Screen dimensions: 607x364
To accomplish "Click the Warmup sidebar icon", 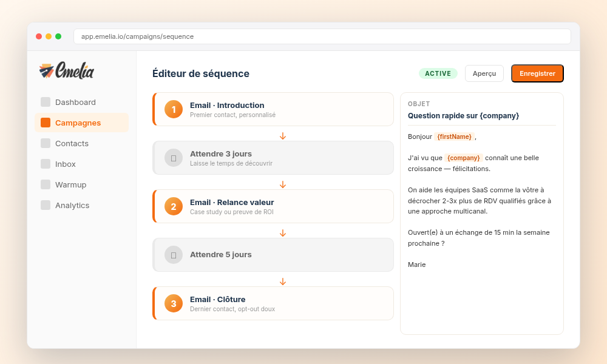I will (46, 184).
